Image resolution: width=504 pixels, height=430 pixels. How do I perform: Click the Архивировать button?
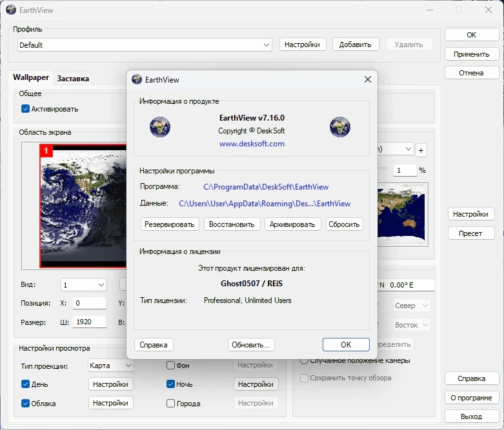(292, 224)
